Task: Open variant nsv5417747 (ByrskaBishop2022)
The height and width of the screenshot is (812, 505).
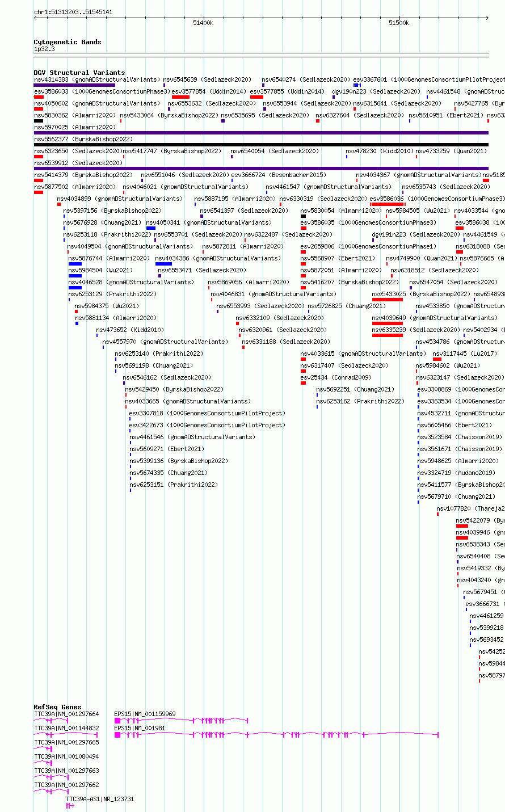Action: (172, 151)
